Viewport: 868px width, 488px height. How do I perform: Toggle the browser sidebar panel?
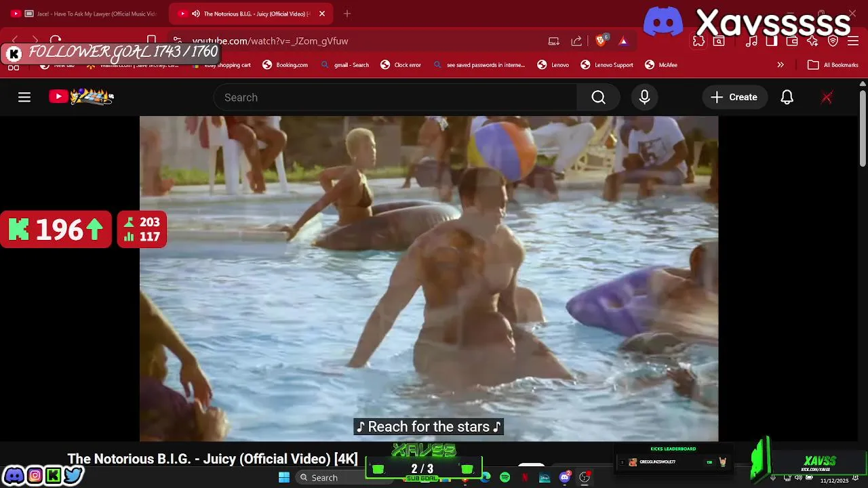tap(772, 41)
